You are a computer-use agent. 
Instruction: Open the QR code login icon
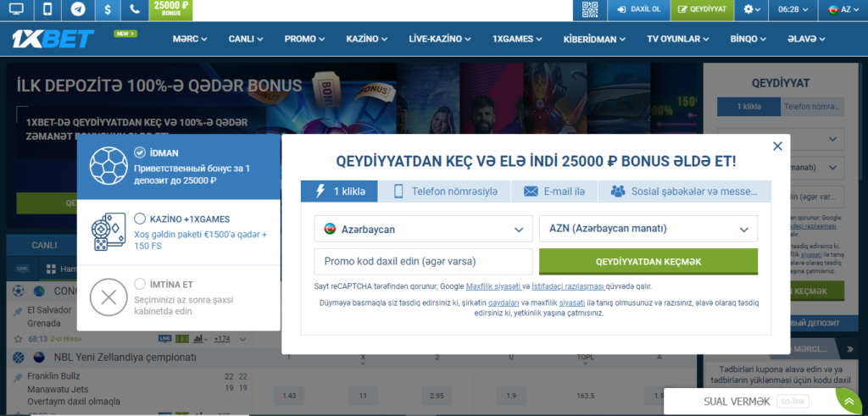590,9
